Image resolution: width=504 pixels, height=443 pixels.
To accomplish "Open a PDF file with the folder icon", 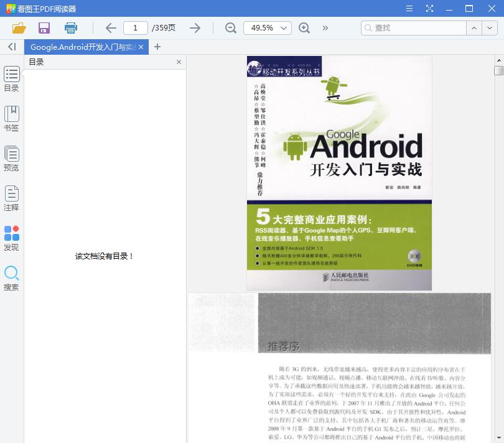I will click(x=18, y=28).
